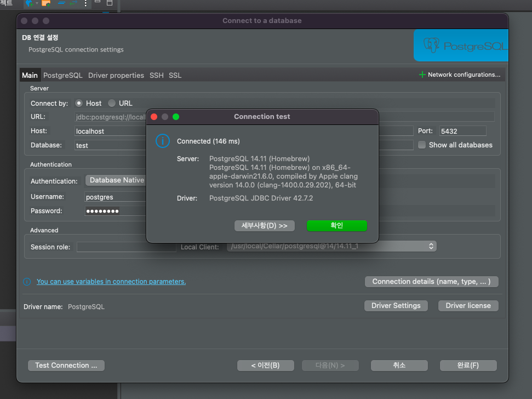Click the JDBC URL field
532x399 pixels.
pos(110,117)
